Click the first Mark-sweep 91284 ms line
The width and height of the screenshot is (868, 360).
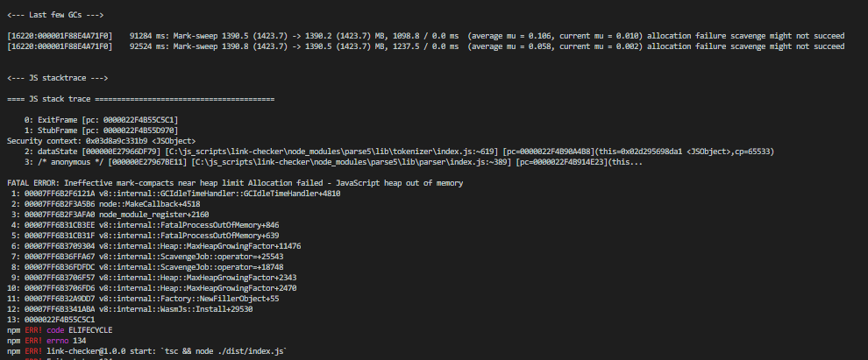[426, 36]
